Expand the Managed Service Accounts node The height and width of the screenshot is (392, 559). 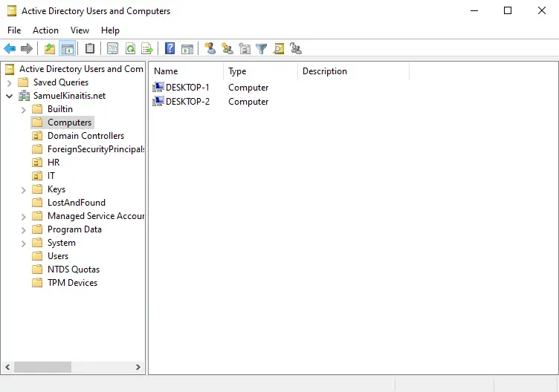[x=24, y=216]
